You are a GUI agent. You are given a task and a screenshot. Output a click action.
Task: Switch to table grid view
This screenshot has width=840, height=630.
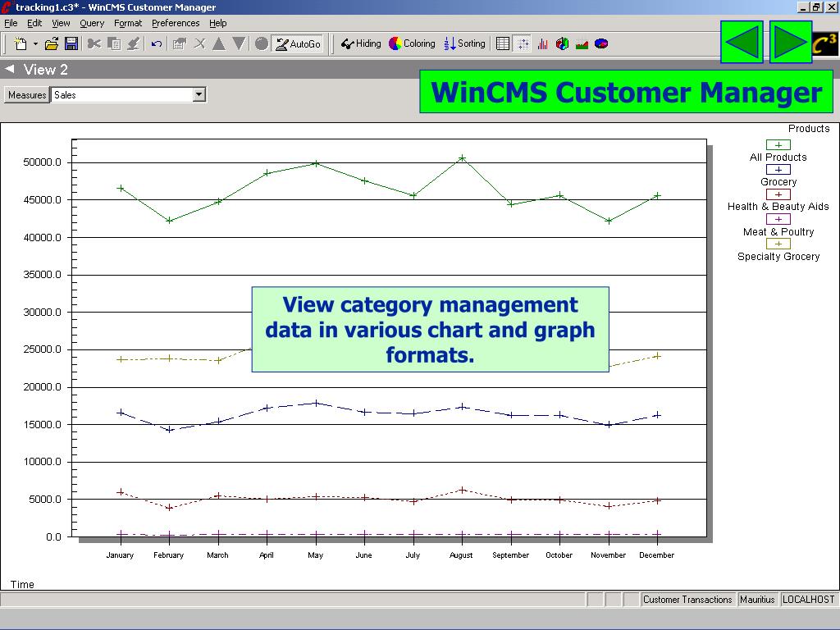503,44
